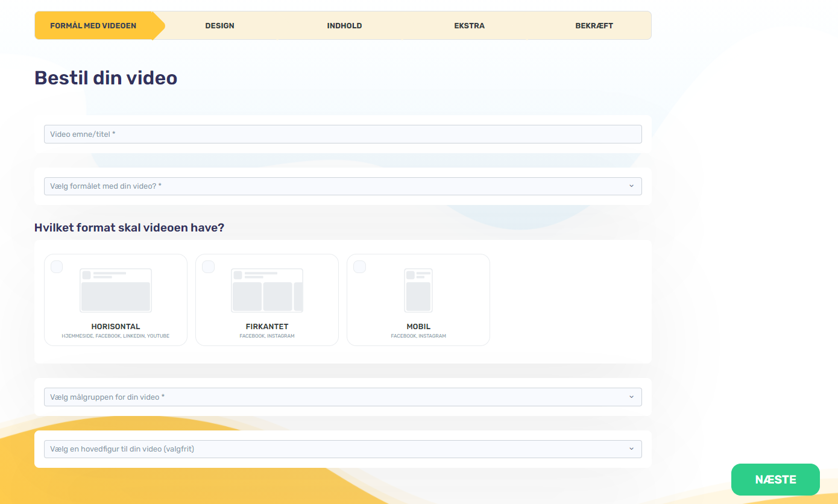The width and height of the screenshot is (838, 504).
Task: Go to the Indhold step
Action: coord(344,26)
